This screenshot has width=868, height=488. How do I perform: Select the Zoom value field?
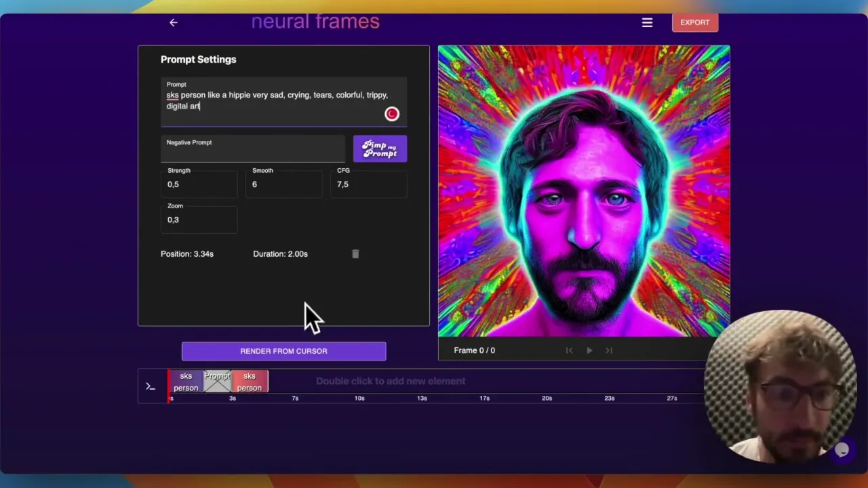tap(199, 220)
